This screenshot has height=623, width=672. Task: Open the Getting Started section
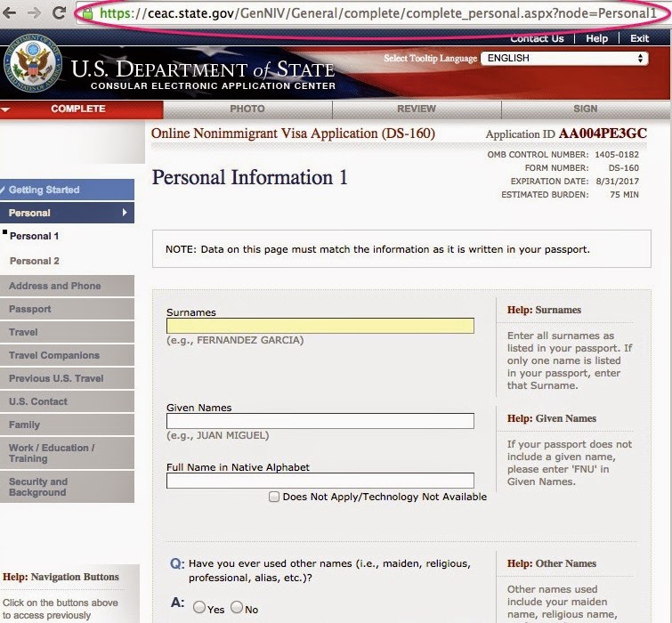(67, 190)
